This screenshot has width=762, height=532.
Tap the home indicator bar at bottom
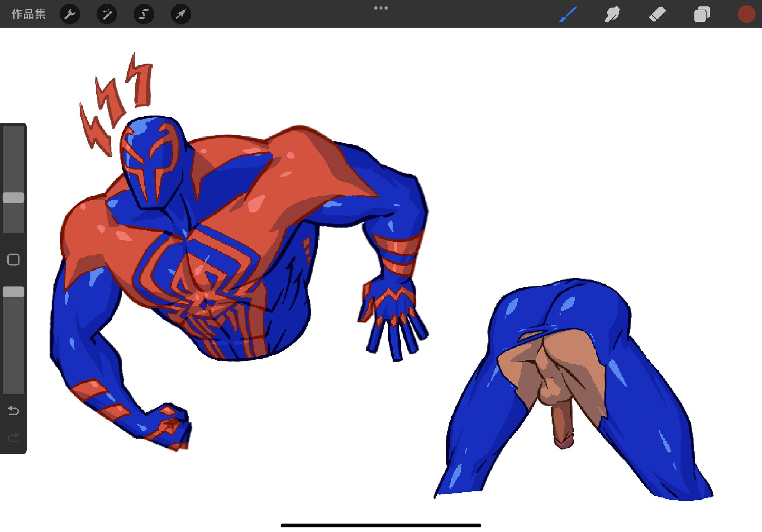click(x=381, y=525)
